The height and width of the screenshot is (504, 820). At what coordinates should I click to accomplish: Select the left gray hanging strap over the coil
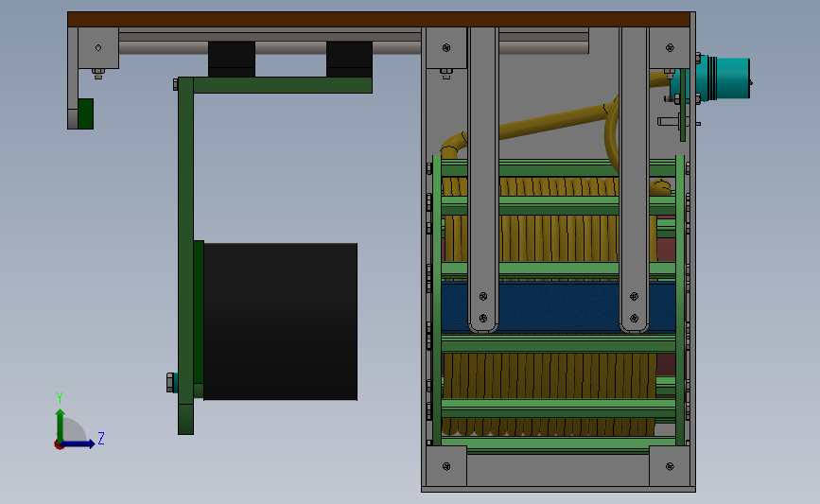[482, 178]
